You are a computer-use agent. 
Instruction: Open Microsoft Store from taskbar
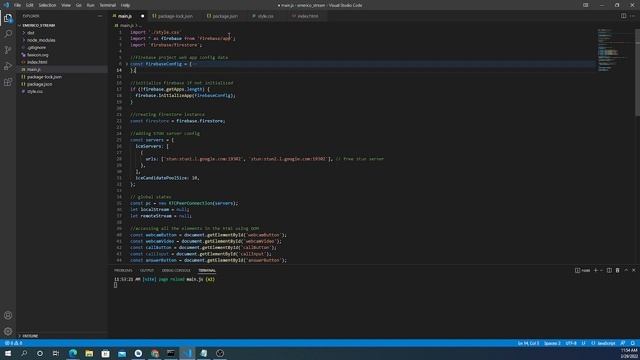[x=105, y=353]
